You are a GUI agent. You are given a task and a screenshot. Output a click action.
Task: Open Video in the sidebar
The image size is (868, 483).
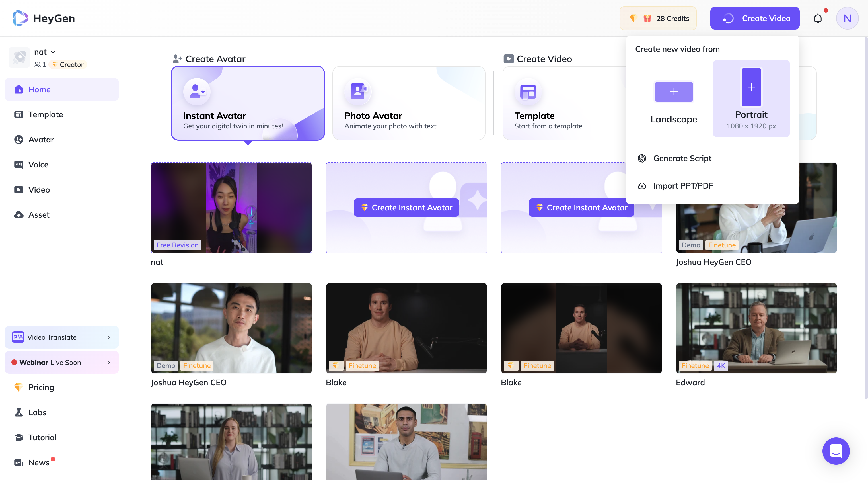[x=62, y=190]
